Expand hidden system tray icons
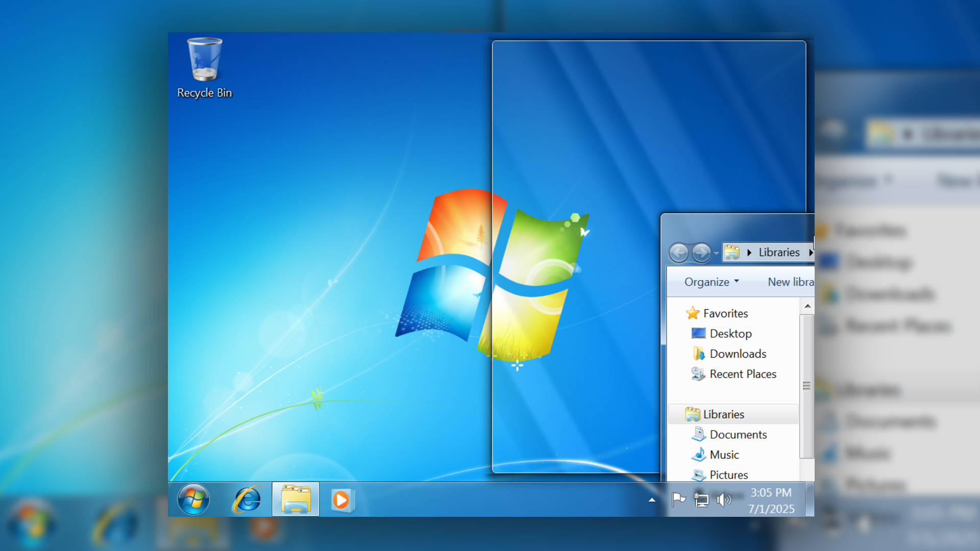The height and width of the screenshot is (551, 980). coord(652,500)
